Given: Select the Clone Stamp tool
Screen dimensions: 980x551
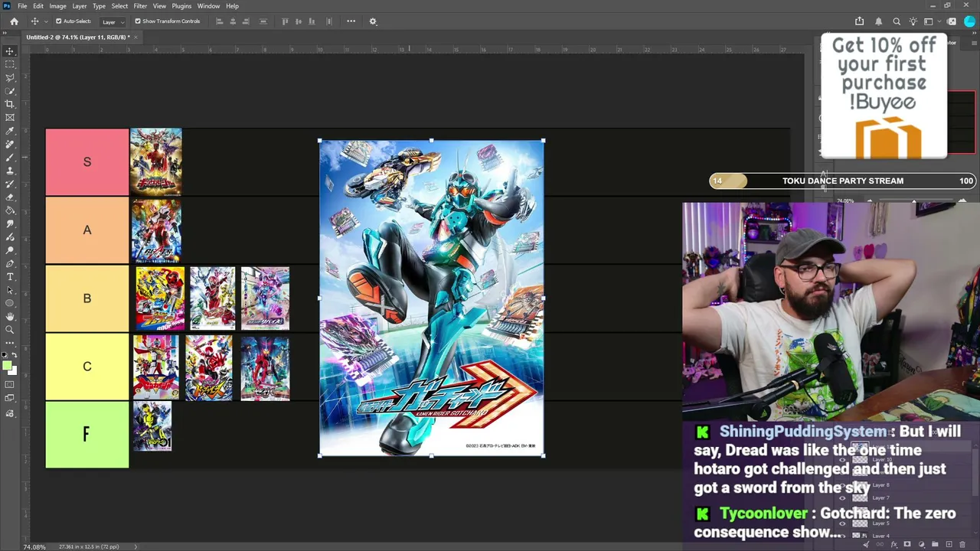Looking at the screenshot, I should (x=10, y=171).
